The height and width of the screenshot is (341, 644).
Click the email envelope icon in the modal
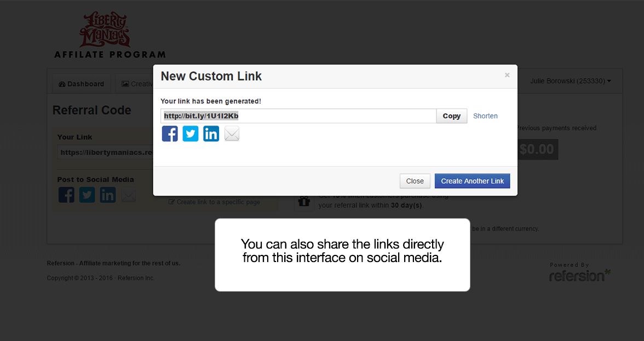(x=232, y=134)
